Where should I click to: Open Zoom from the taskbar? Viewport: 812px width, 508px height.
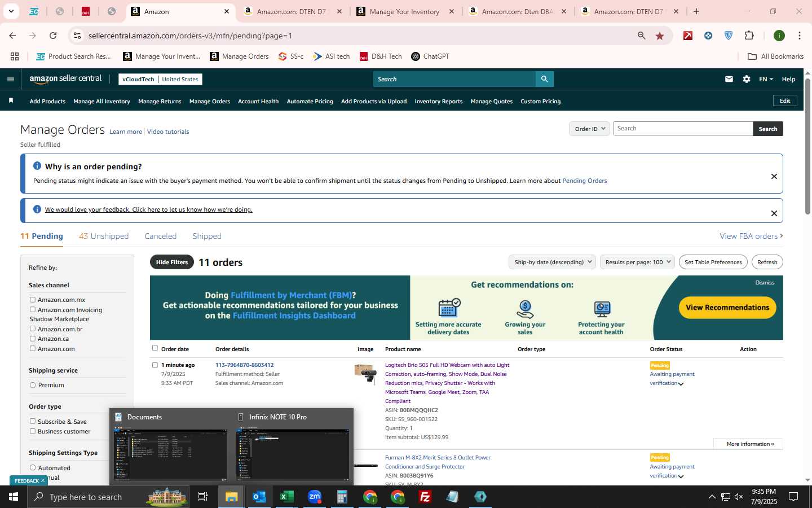click(315, 497)
